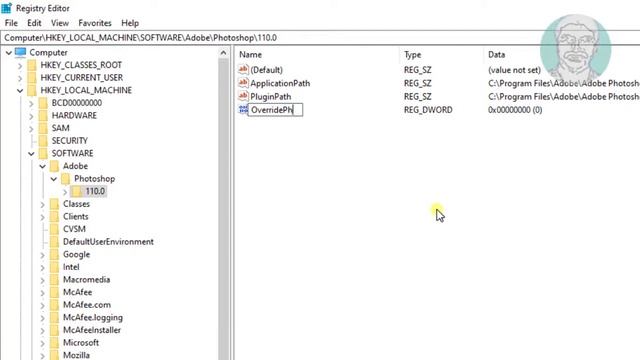This screenshot has width=640, height=360.
Task: Expand the SAM key chevron
Action: [x=31, y=129]
